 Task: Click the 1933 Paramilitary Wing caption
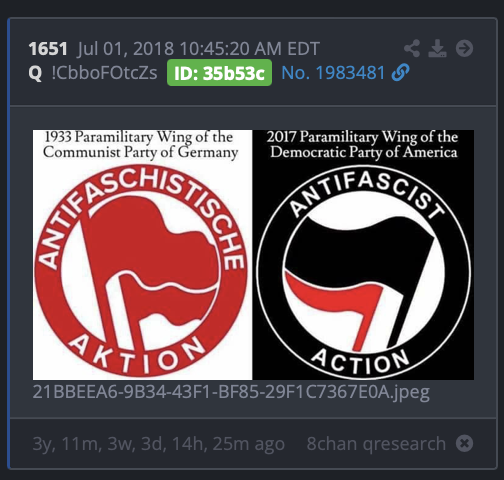point(140,144)
